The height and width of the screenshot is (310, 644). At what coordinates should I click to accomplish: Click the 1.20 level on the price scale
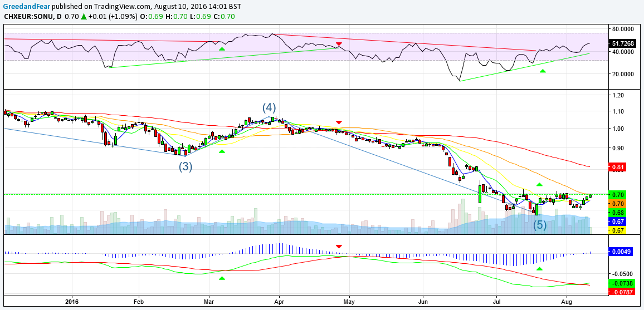pyautogui.click(x=617, y=95)
